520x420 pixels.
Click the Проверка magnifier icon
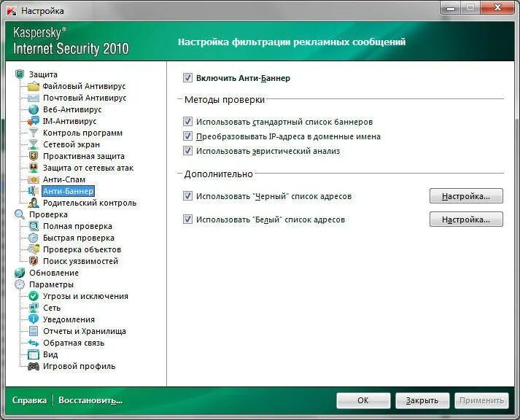pyautogui.click(x=20, y=214)
